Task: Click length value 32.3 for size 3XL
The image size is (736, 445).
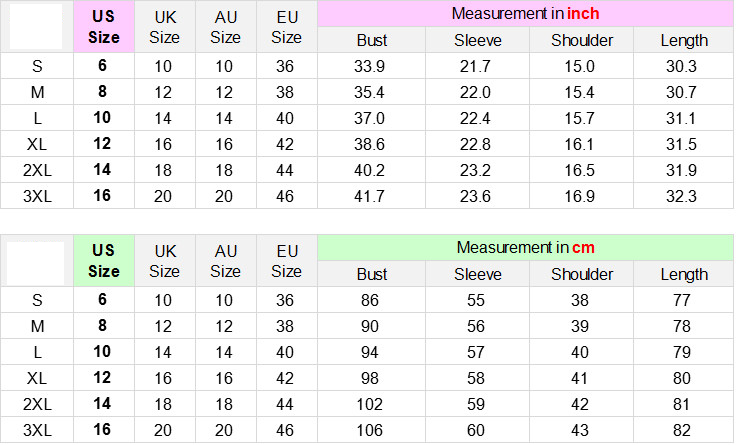Action: pyautogui.click(x=685, y=196)
